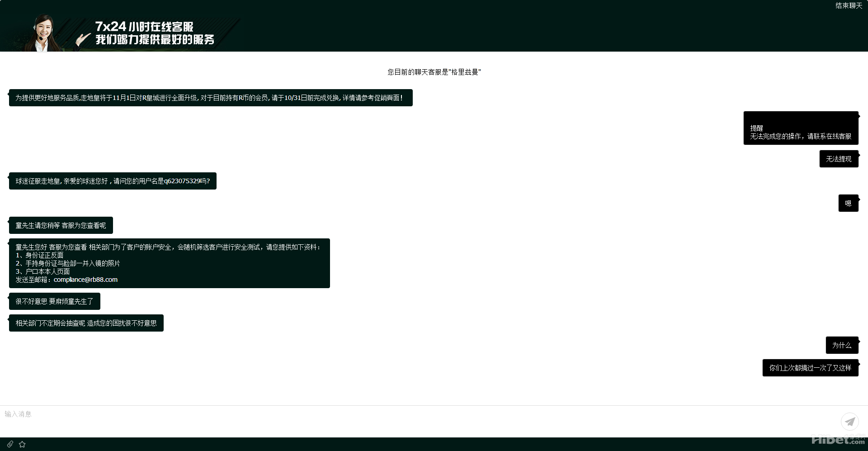868x451 pixels.
Task: Click the 嗯 reply bubble
Action: pos(848,204)
